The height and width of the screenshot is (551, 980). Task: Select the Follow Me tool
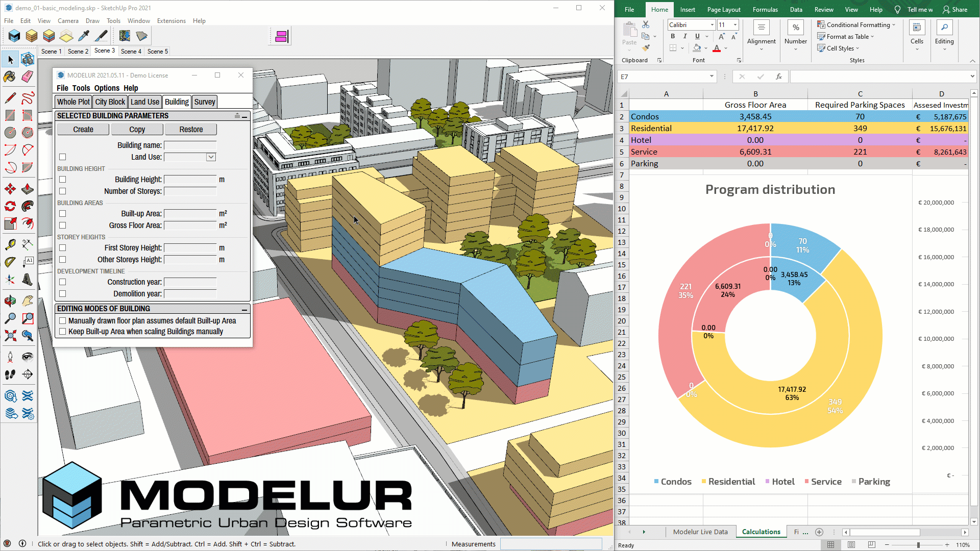point(28,206)
